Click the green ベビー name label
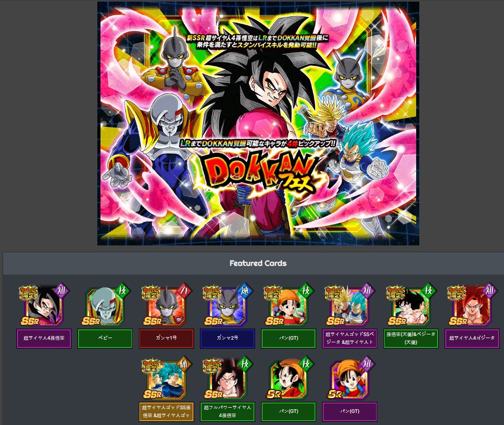 [105, 338]
